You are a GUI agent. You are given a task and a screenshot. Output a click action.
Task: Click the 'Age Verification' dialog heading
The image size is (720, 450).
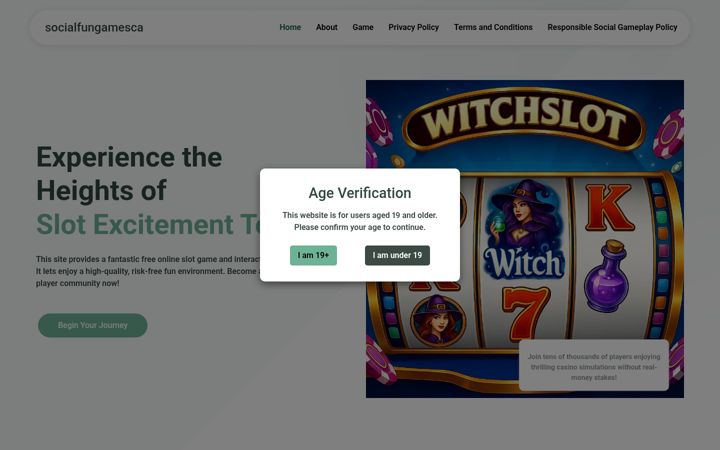360,193
